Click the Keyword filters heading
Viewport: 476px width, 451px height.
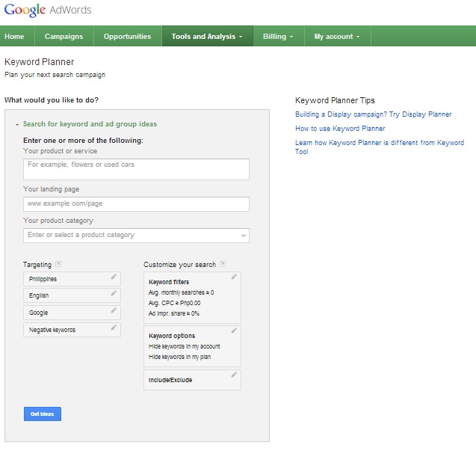click(169, 282)
